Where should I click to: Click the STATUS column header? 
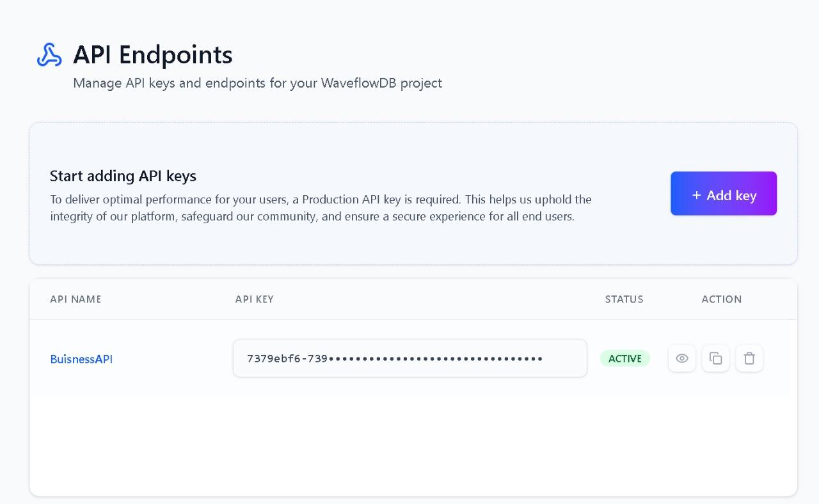pyautogui.click(x=624, y=299)
